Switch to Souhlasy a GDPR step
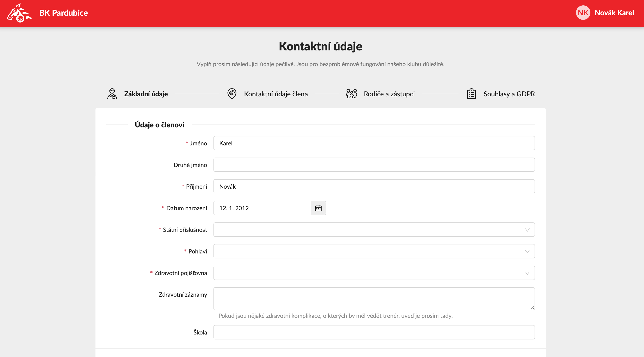The height and width of the screenshot is (357, 644). click(509, 94)
